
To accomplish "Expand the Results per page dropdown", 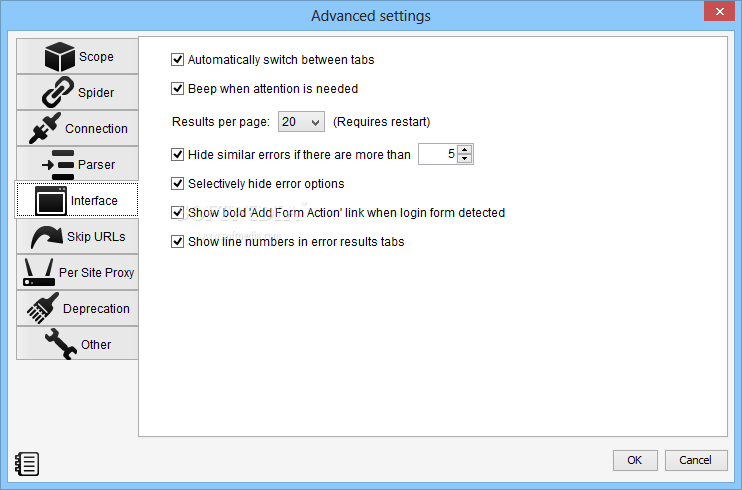I will [x=301, y=122].
